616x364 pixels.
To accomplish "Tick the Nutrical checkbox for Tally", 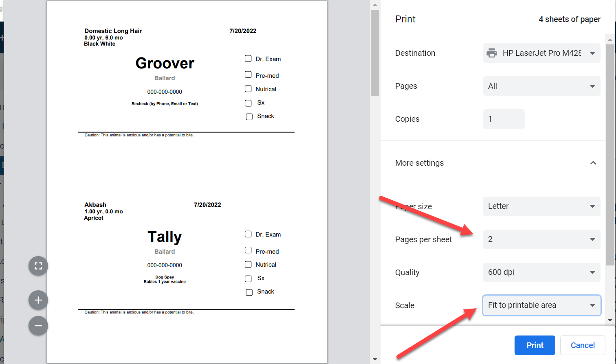I will (x=248, y=265).
